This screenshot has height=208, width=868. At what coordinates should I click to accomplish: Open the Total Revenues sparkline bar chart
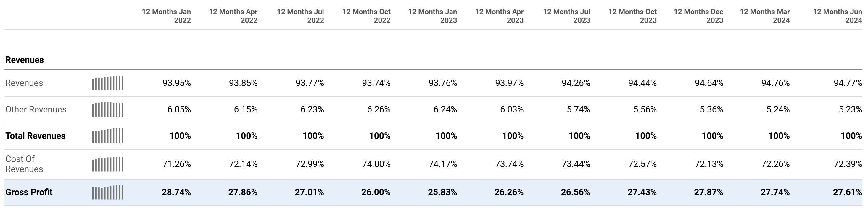point(107,136)
